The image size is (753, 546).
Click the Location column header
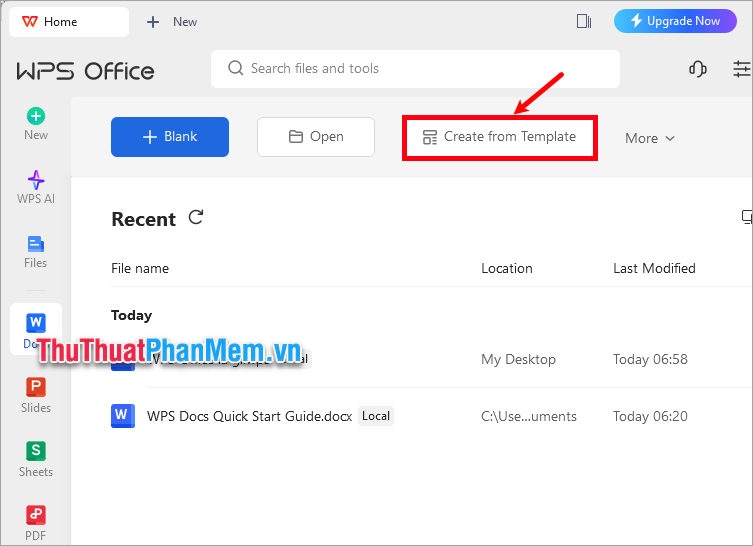tap(507, 268)
